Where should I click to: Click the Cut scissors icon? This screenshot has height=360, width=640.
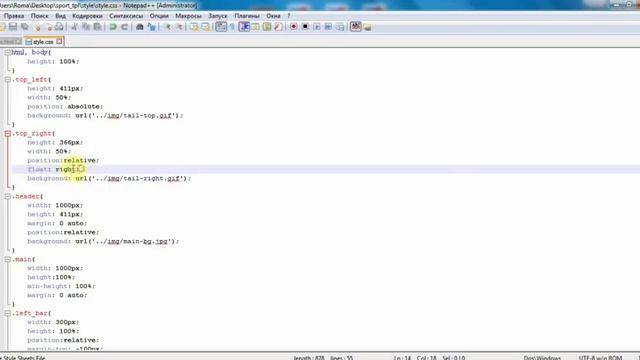point(75,27)
